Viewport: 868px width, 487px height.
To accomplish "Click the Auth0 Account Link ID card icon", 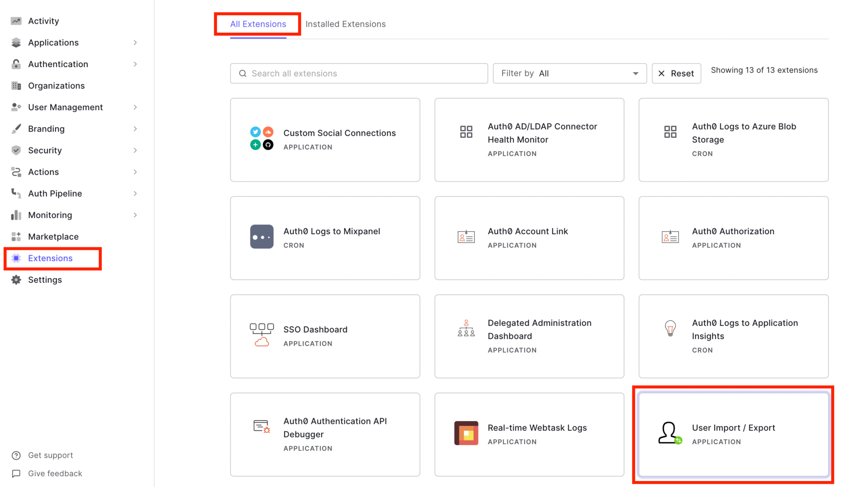I will [x=466, y=237].
